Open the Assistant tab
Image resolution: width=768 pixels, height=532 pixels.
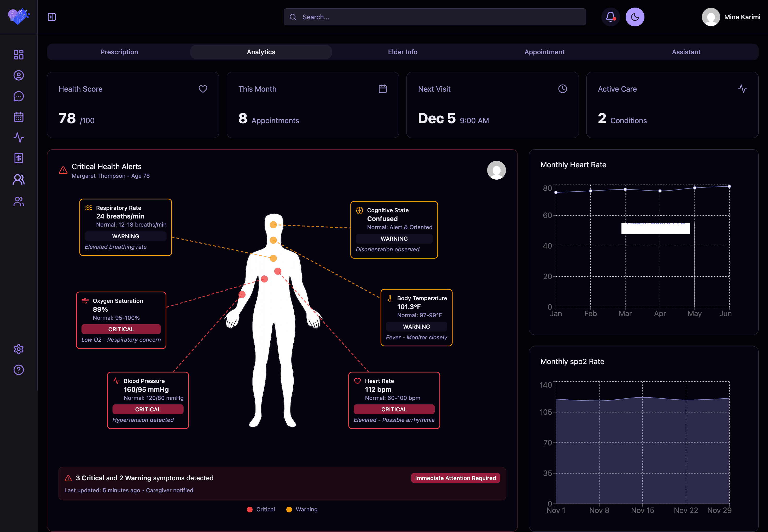tap(686, 52)
